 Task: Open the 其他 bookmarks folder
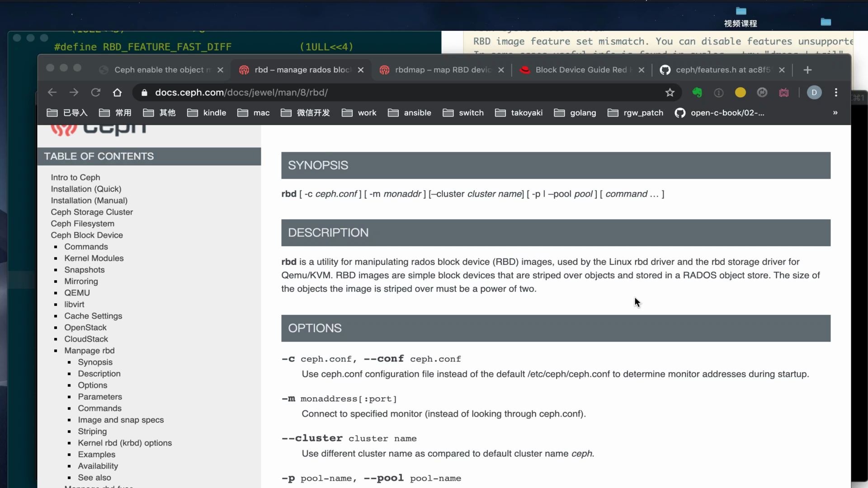pyautogui.click(x=159, y=113)
